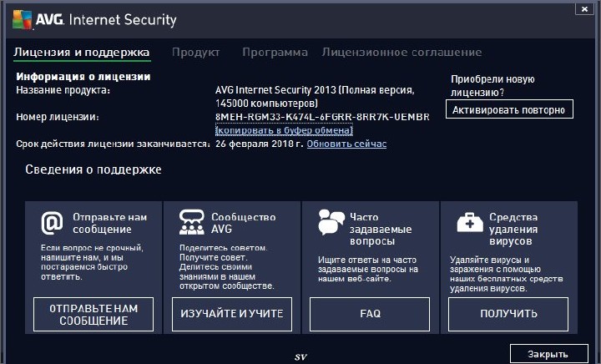
Task: Click the virus removal first-aid kit icon
Action: (470, 222)
